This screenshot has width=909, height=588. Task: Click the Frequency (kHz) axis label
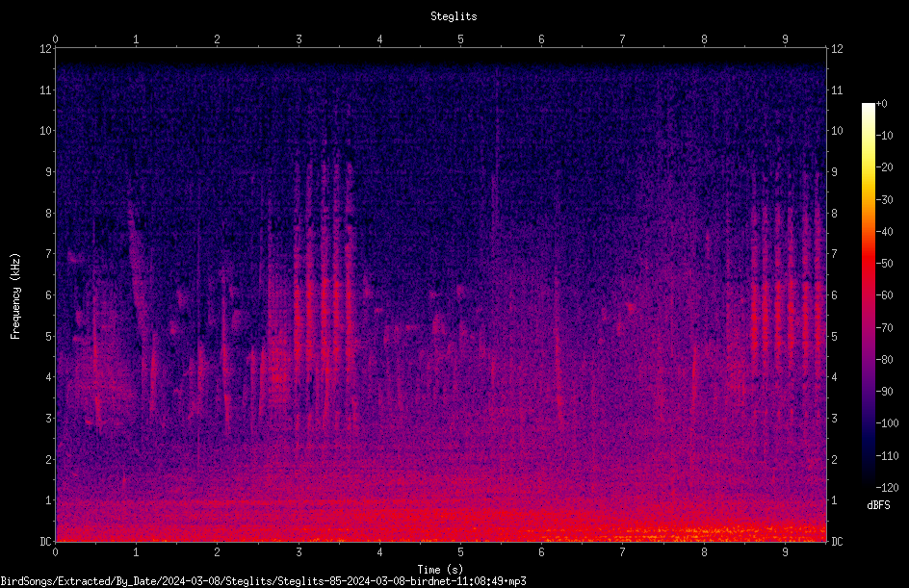[x=15, y=296]
